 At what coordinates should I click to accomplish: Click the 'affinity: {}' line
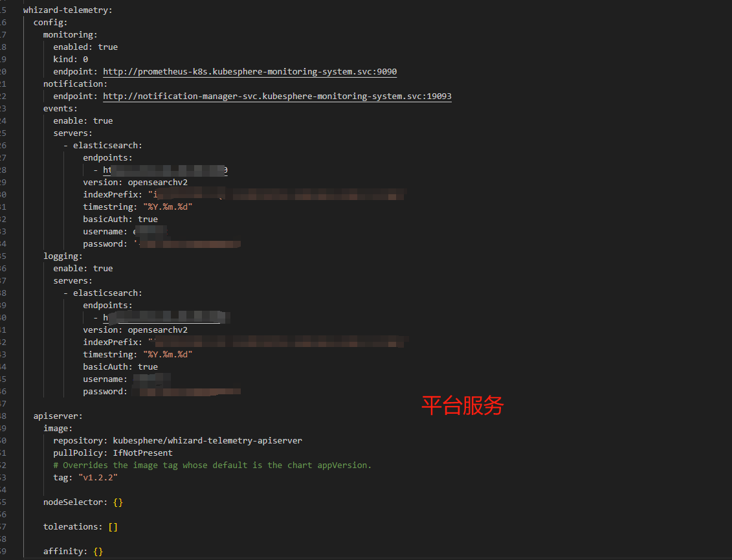(73, 551)
